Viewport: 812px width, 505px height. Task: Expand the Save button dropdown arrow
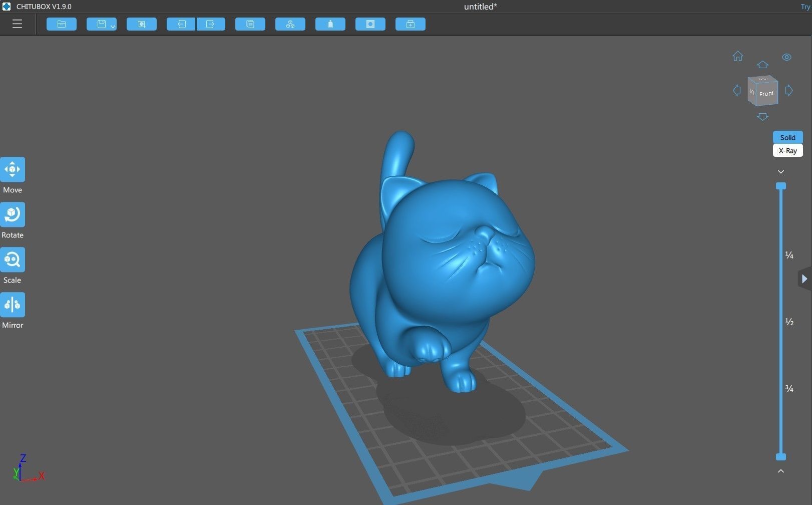(x=113, y=26)
